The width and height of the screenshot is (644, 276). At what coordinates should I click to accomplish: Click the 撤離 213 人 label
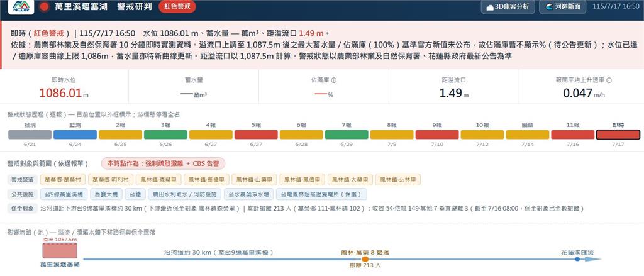point(365,266)
